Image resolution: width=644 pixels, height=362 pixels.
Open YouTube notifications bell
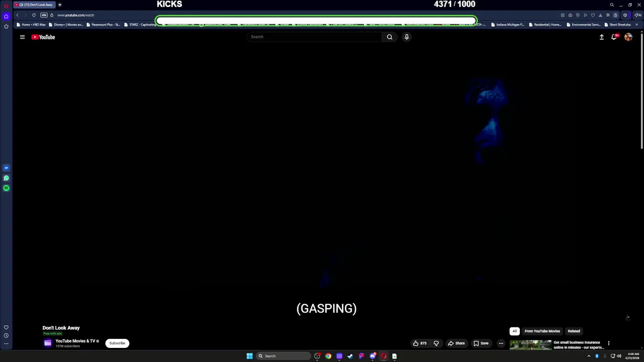pyautogui.click(x=614, y=37)
